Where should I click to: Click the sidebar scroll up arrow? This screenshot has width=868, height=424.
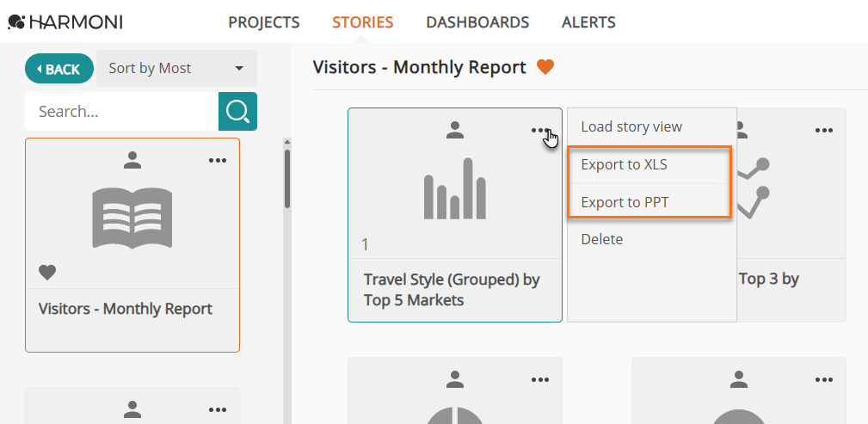point(287,142)
